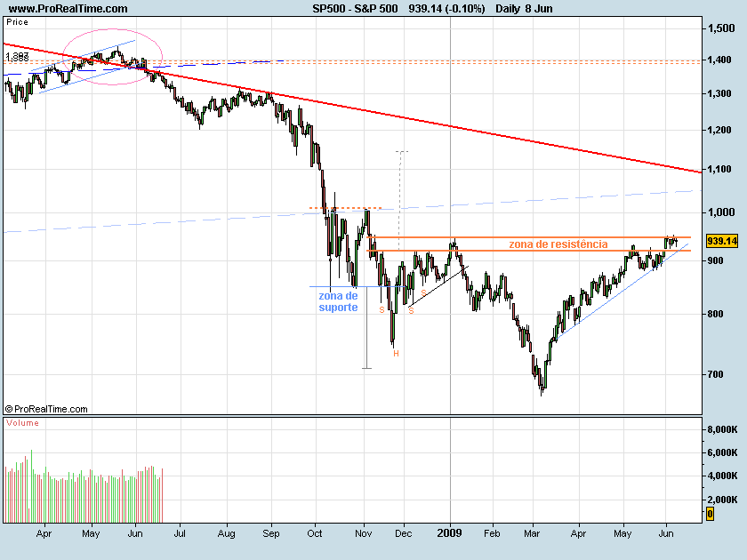Click the Daily 8 Jun timeframe label
747x560 pixels.
[524, 9]
